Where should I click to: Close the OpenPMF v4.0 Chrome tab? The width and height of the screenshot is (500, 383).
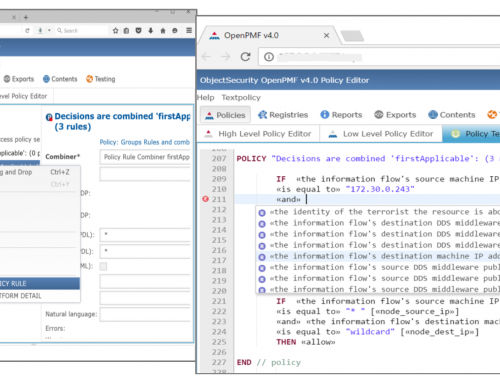326,35
